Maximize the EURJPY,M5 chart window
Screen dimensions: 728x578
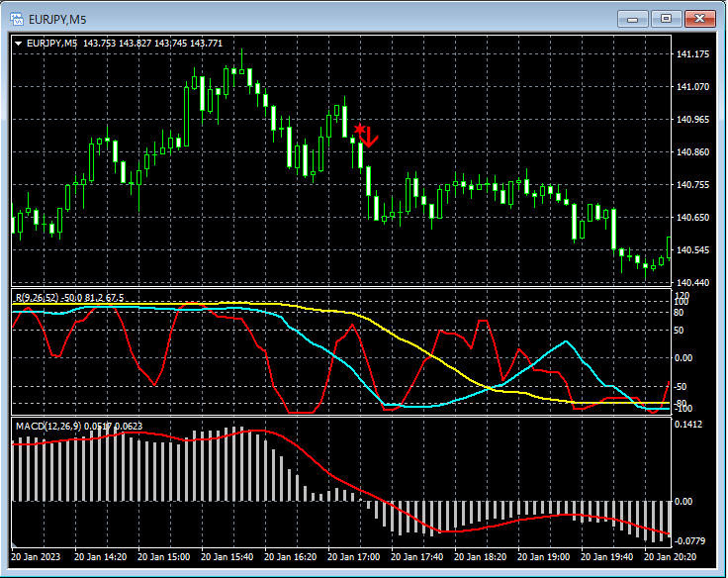pyautogui.click(x=666, y=18)
